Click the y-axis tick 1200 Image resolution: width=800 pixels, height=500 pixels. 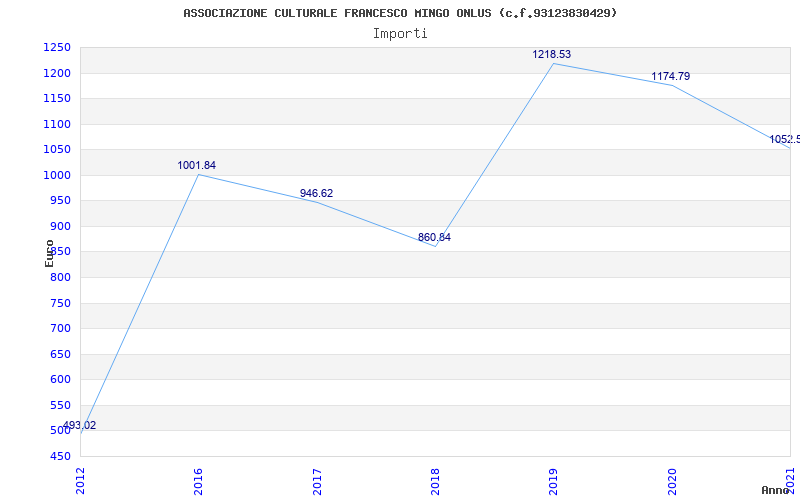[57, 73]
